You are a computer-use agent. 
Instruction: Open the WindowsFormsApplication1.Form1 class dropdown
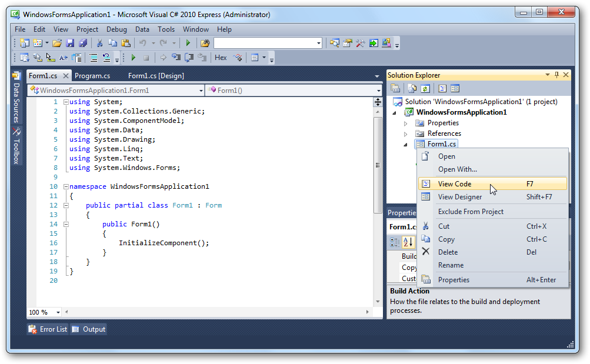(x=201, y=91)
